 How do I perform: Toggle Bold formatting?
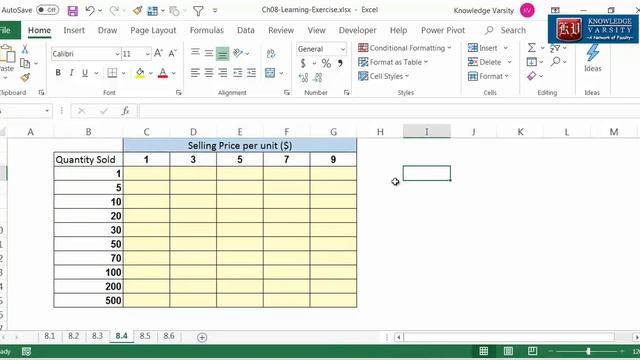(58, 73)
